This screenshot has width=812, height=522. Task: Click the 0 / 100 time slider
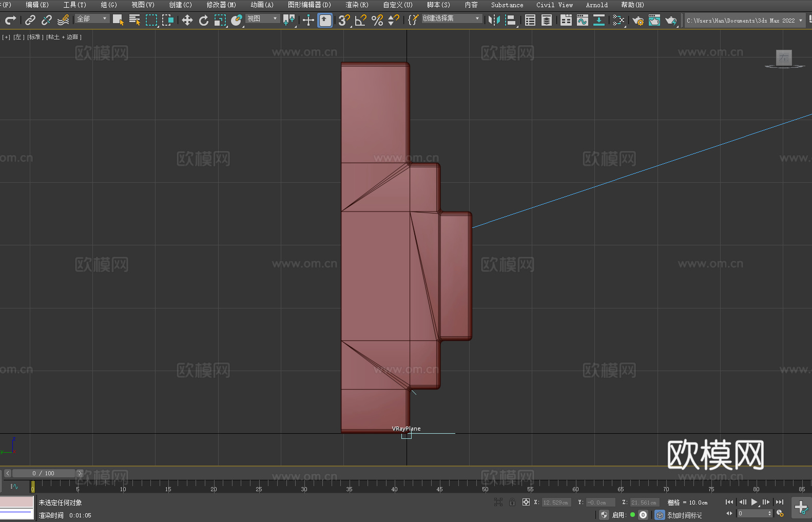(x=44, y=473)
